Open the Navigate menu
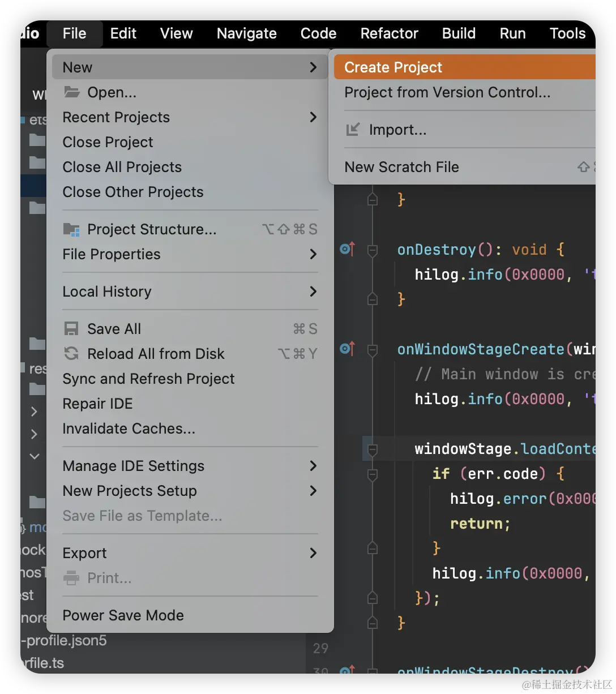 click(x=246, y=33)
